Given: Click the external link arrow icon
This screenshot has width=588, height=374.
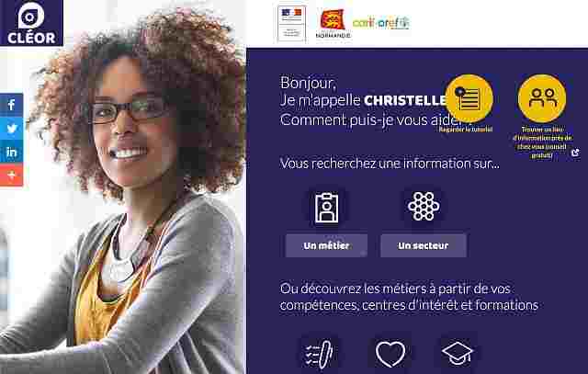Looking at the screenshot, I should coord(575,153).
